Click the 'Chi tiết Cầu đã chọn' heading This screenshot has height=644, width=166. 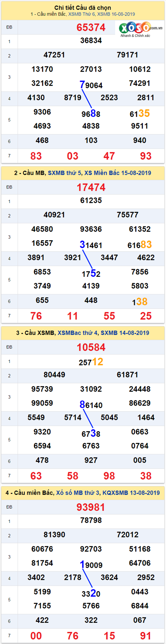tap(83, 8)
